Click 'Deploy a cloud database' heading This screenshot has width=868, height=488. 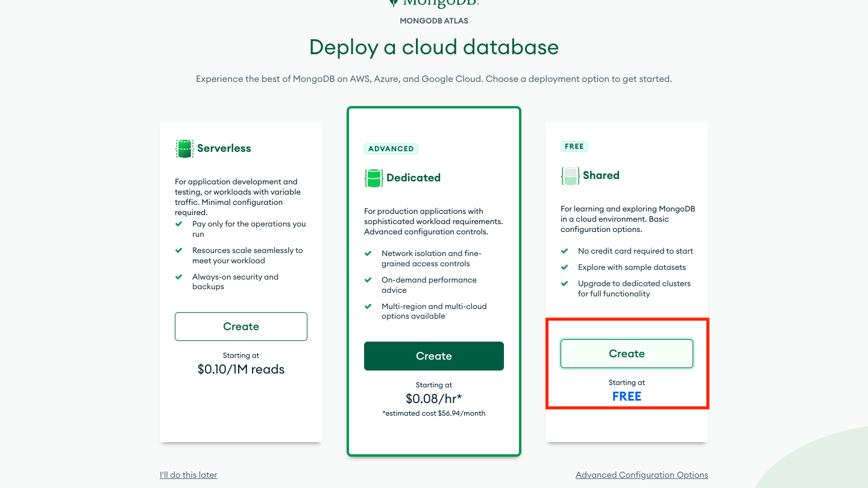coord(434,47)
